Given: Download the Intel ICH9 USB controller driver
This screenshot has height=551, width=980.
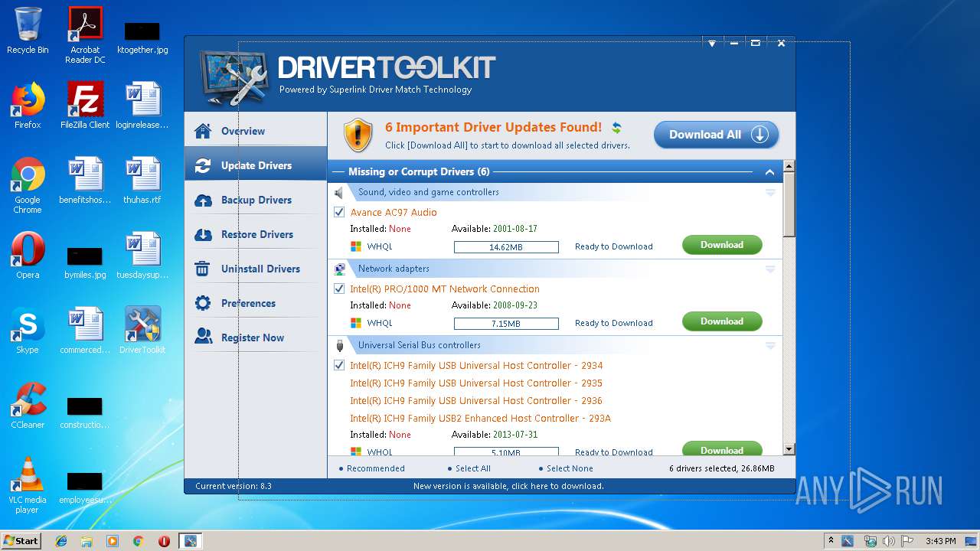Looking at the screenshot, I should pos(722,448).
